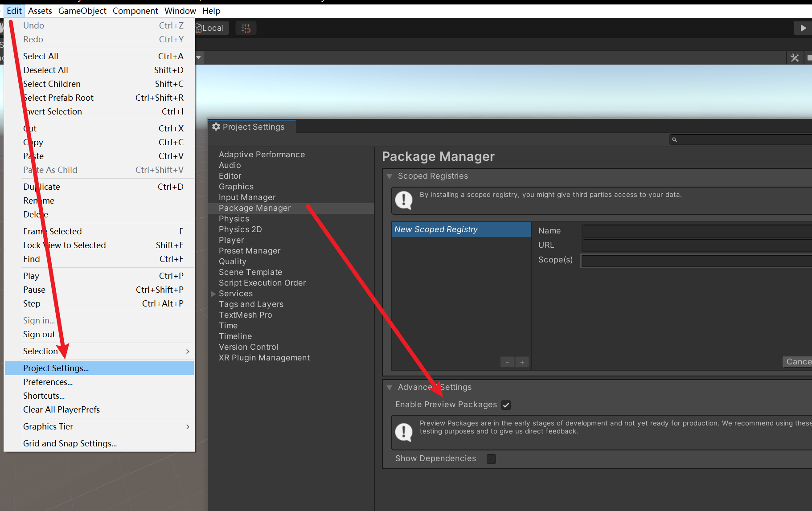Select TextMesh Pro settings category
The width and height of the screenshot is (812, 511).
291,315
